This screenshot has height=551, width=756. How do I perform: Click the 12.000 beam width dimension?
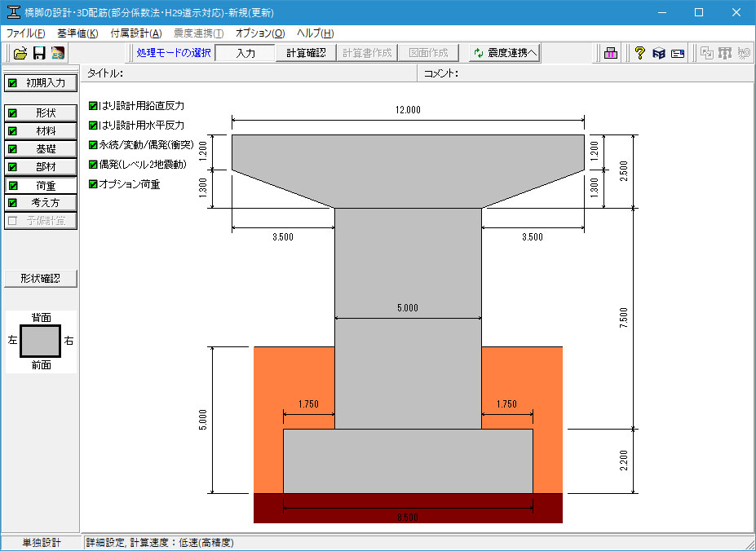coord(408,110)
